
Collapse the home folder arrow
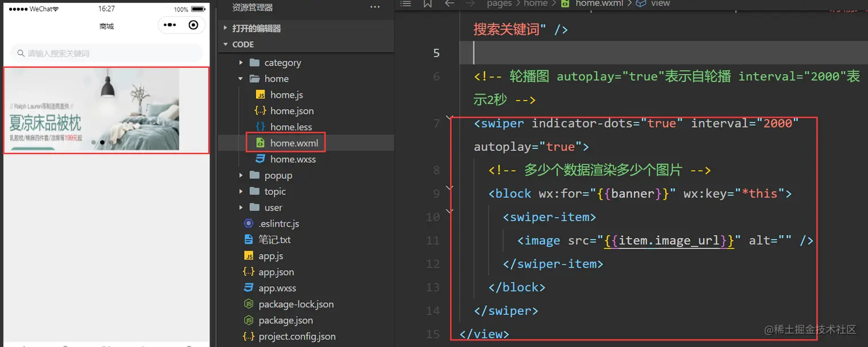pyautogui.click(x=241, y=79)
